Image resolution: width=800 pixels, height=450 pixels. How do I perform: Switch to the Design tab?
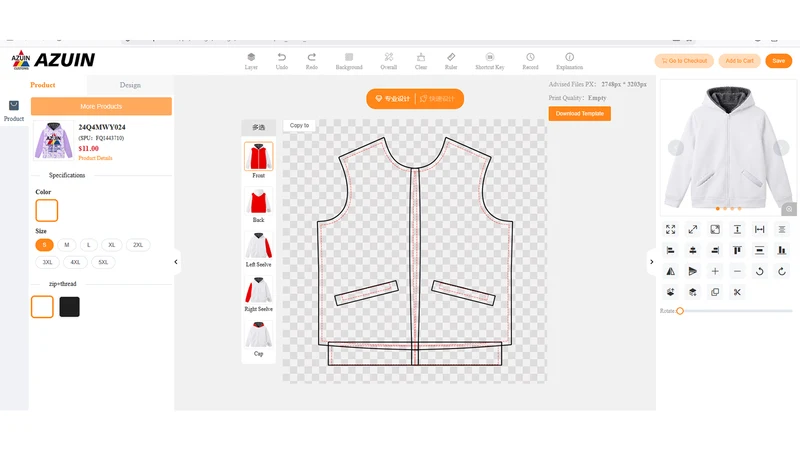coord(130,85)
